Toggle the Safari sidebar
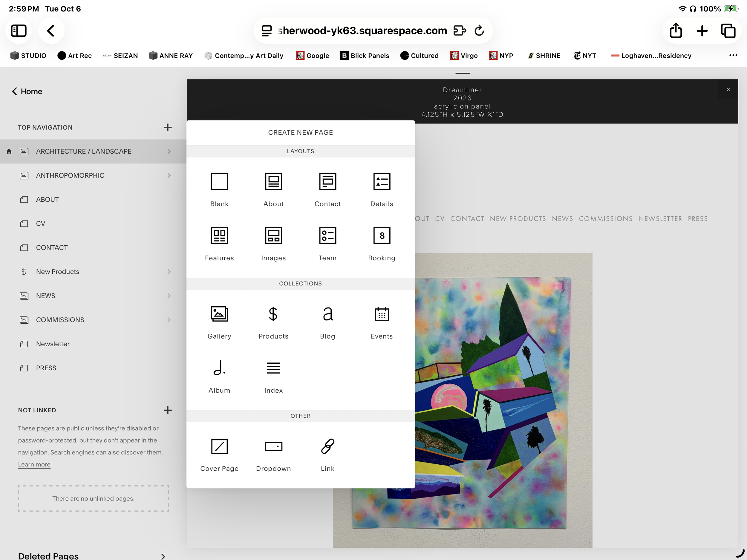This screenshot has width=747, height=560. (x=19, y=31)
